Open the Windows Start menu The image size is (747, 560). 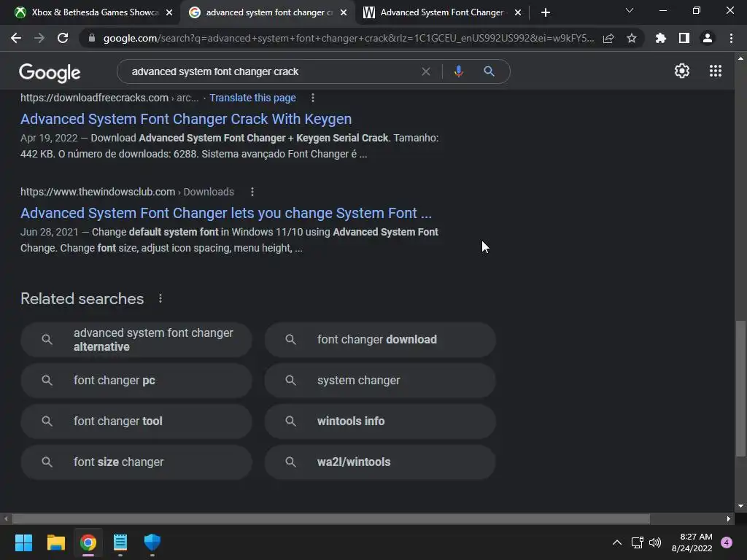click(23, 542)
